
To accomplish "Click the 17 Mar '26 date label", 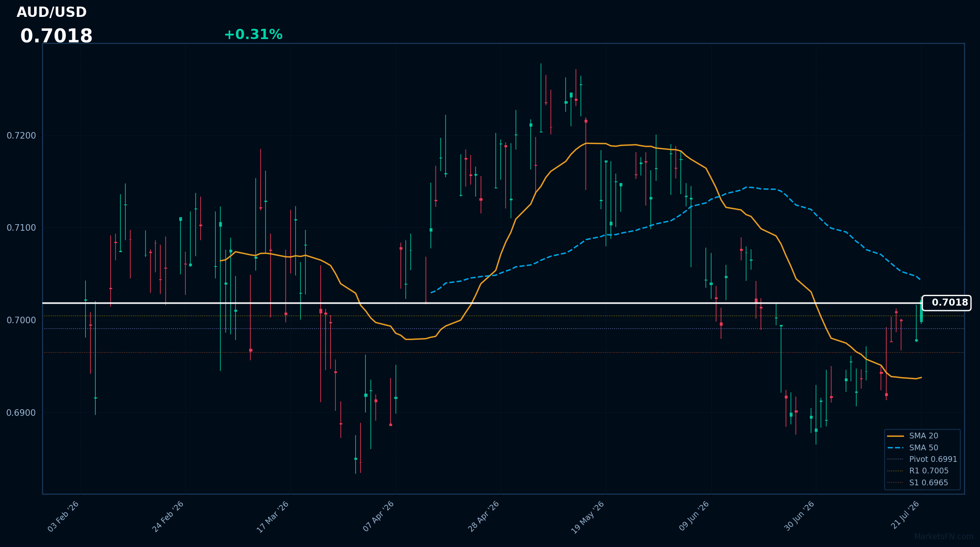I will point(273,517).
